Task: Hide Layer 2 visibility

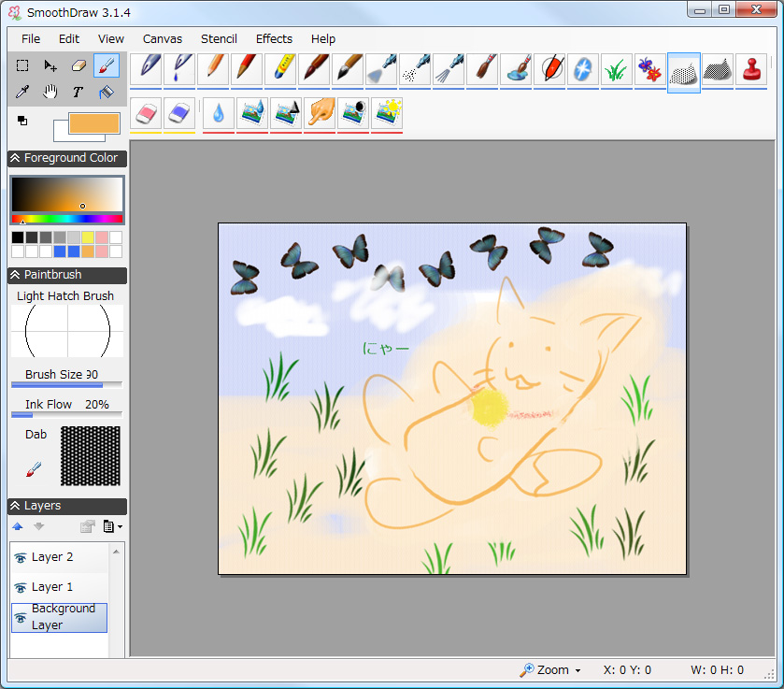Action: coord(19,556)
